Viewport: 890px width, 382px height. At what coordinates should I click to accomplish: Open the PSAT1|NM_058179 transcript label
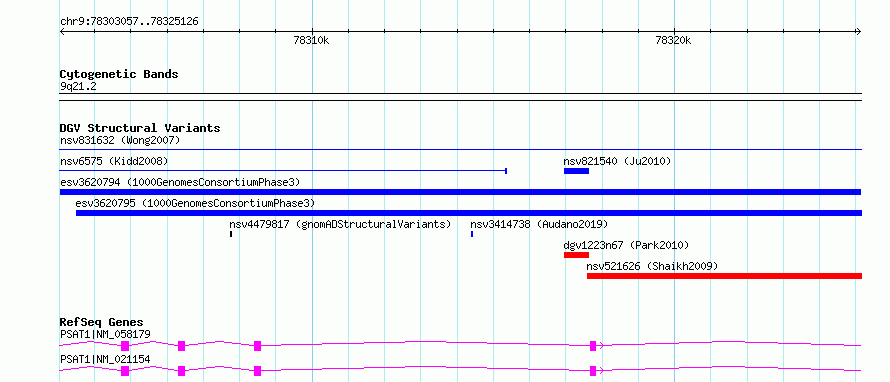click(105, 334)
